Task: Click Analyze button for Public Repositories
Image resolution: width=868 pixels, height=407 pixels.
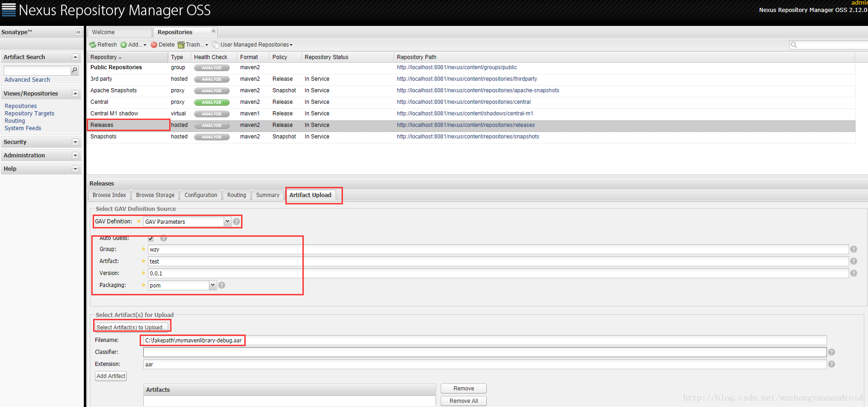Action: pos(212,68)
